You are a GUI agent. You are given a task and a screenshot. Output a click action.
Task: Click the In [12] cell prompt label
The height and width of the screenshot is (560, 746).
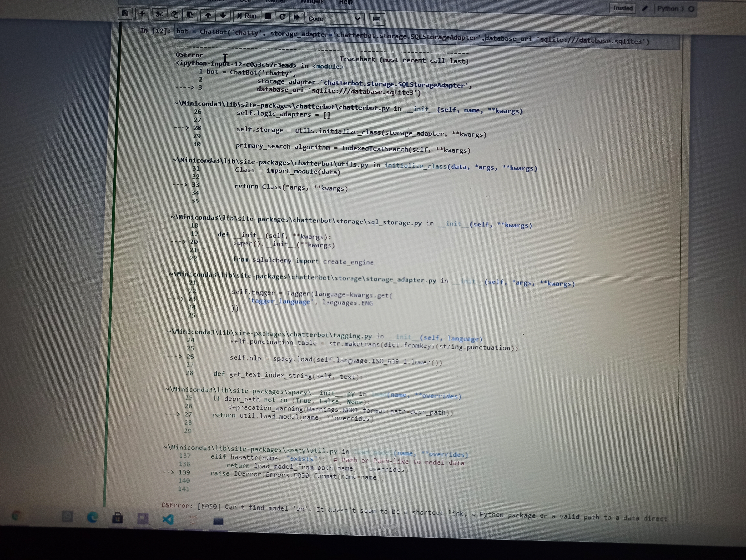pos(155,31)
